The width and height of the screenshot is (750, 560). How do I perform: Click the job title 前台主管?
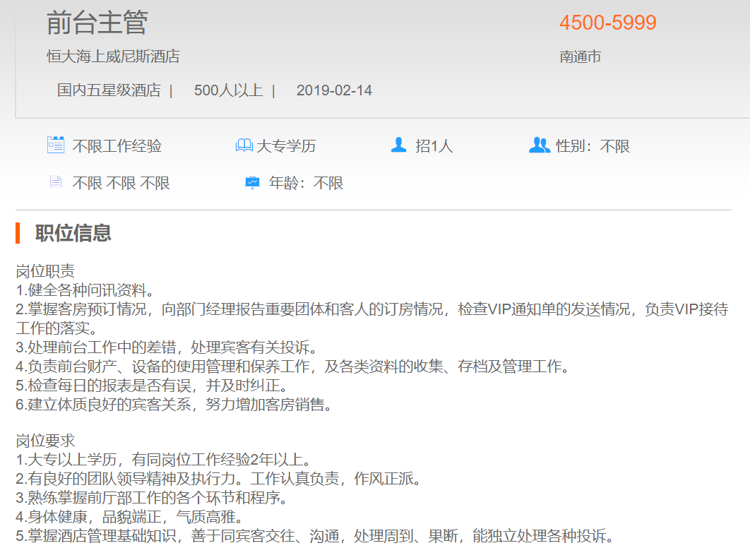[97, 23]
